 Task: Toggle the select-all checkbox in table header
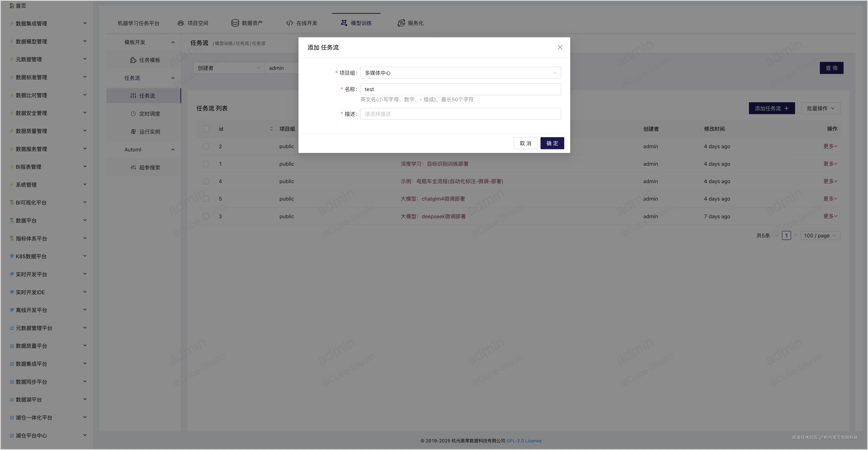206,129
